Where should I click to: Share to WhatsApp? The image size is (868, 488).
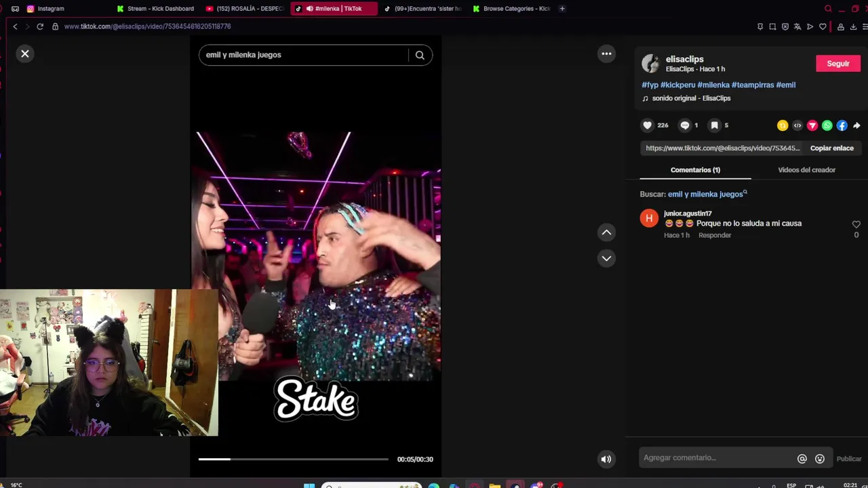click(x=827, y=125)
